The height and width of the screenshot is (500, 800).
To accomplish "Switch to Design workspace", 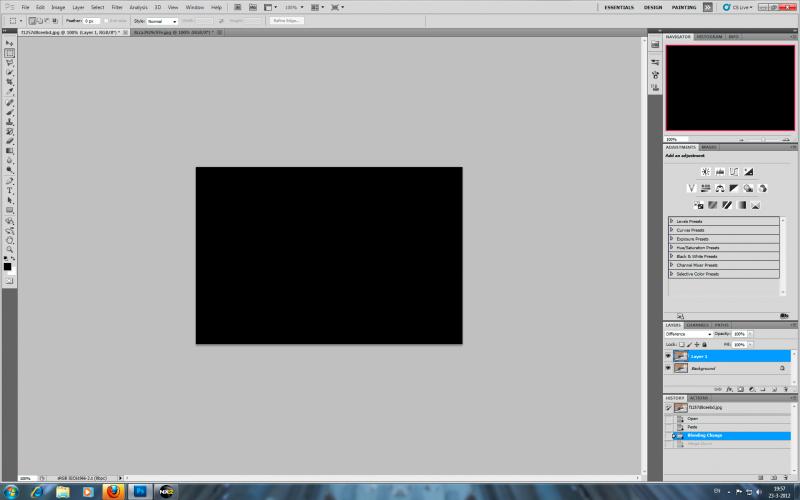I will [653, 8].
